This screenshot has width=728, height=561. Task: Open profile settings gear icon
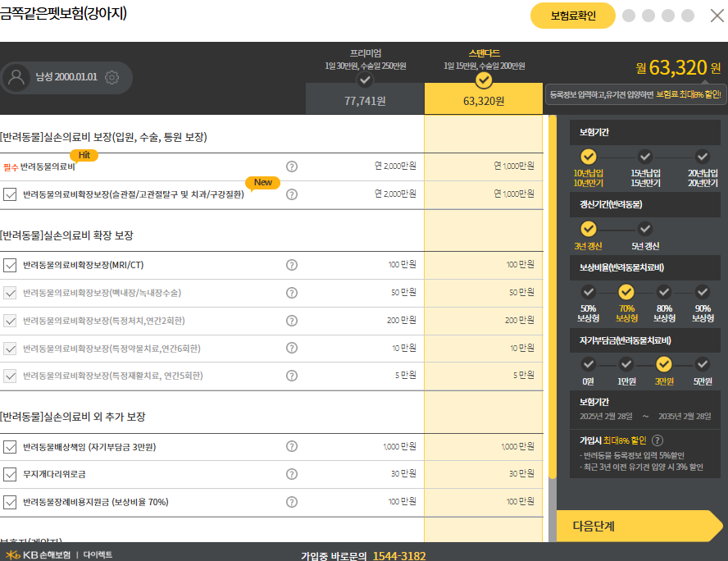click(x=111, y=77)
